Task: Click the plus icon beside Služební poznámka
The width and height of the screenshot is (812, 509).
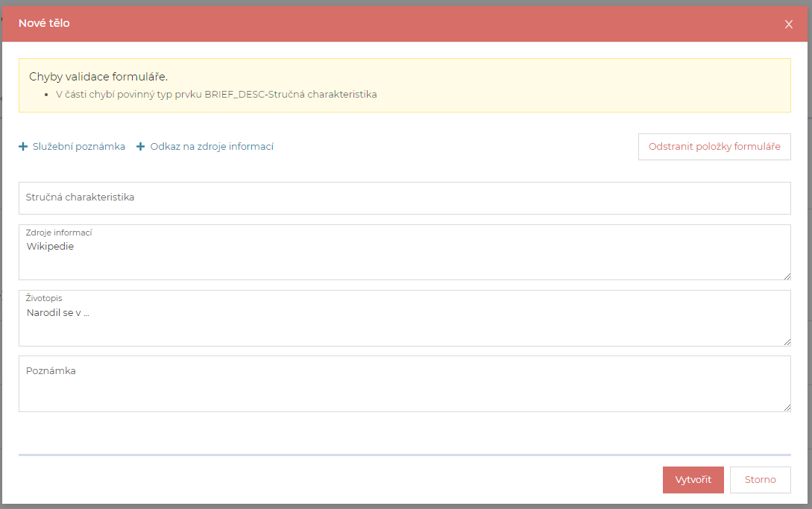Action: [23, 147]
